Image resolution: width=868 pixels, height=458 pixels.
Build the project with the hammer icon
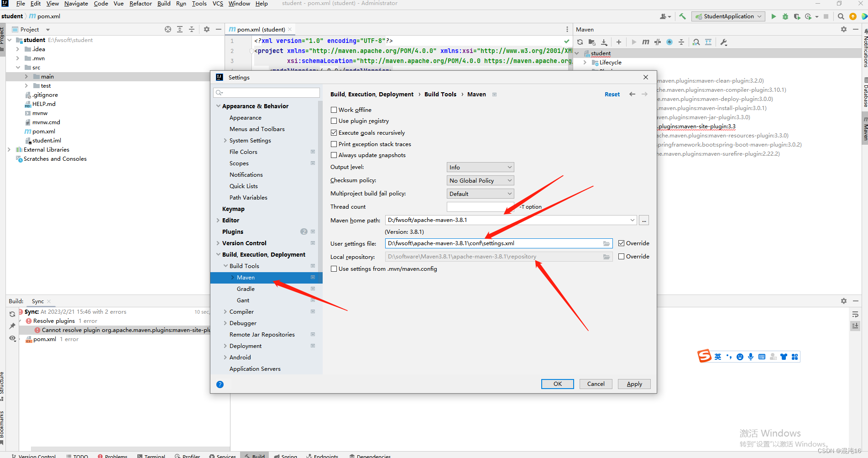click(682, 16)
